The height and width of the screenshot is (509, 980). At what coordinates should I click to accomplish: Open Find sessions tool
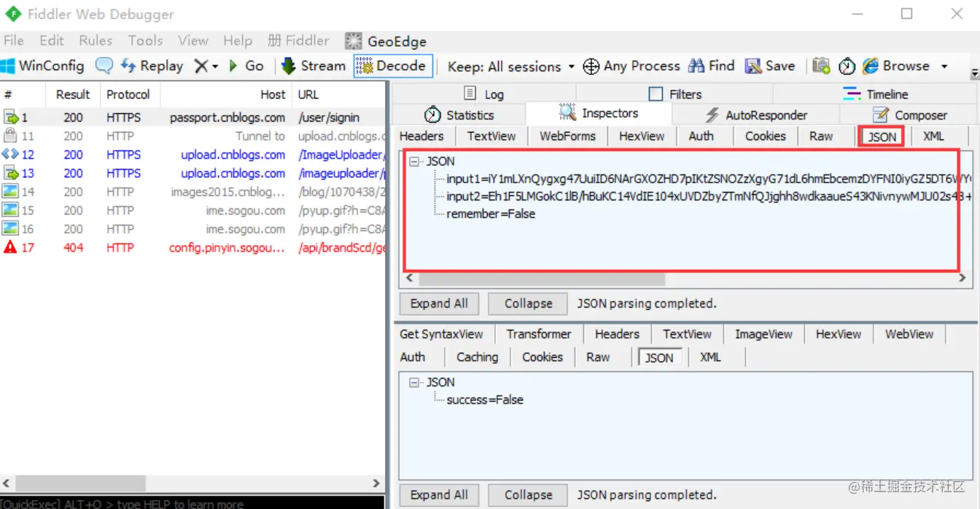click(711, 66)
